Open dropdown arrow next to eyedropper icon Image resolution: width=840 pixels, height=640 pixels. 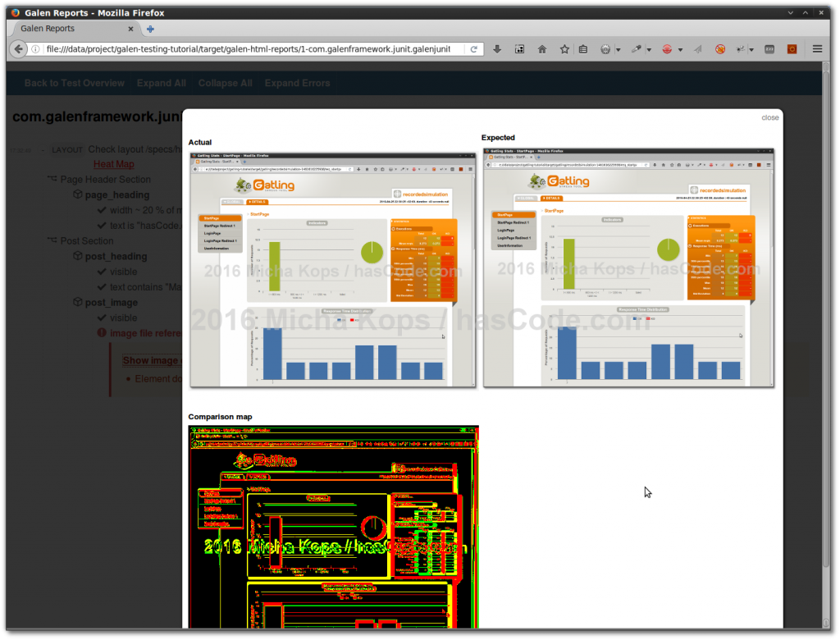coord(649,50)
